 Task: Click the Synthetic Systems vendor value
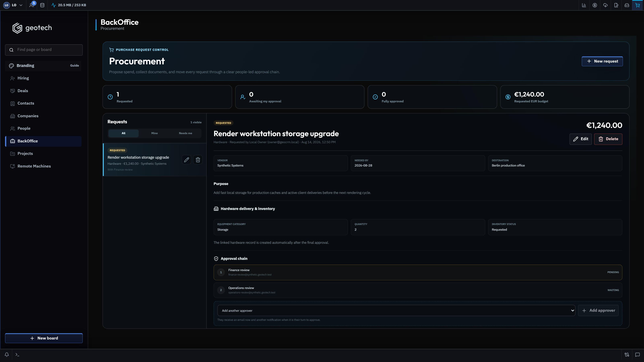click(230, 165)
